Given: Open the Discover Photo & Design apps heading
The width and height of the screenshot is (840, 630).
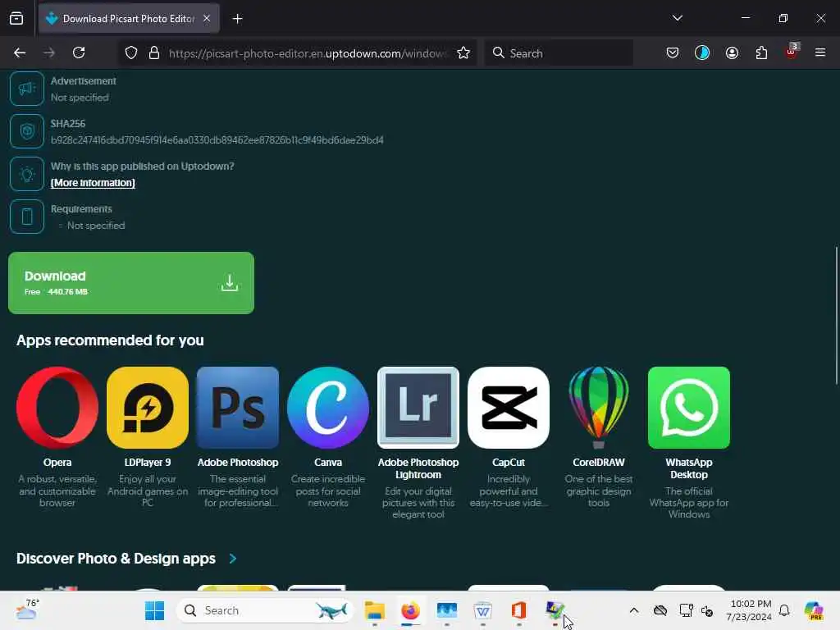Looking at the screenshot, I should pos(116,558).
